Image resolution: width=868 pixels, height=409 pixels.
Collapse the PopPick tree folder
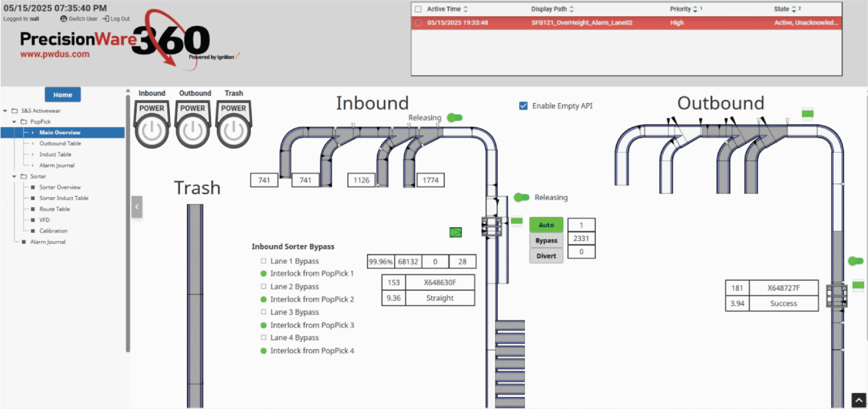14,122
